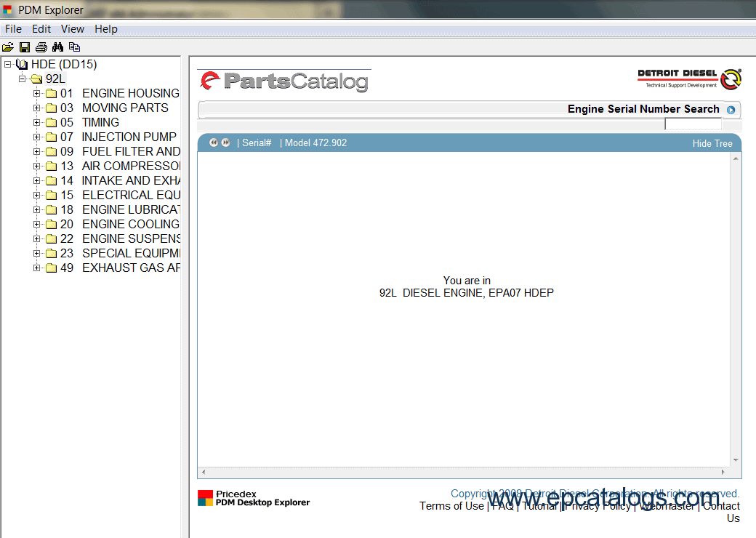Image resolution: width=756 pixels, height=538 pixels.
Task: Open the Contact Us link
Action: pos(721,512)
